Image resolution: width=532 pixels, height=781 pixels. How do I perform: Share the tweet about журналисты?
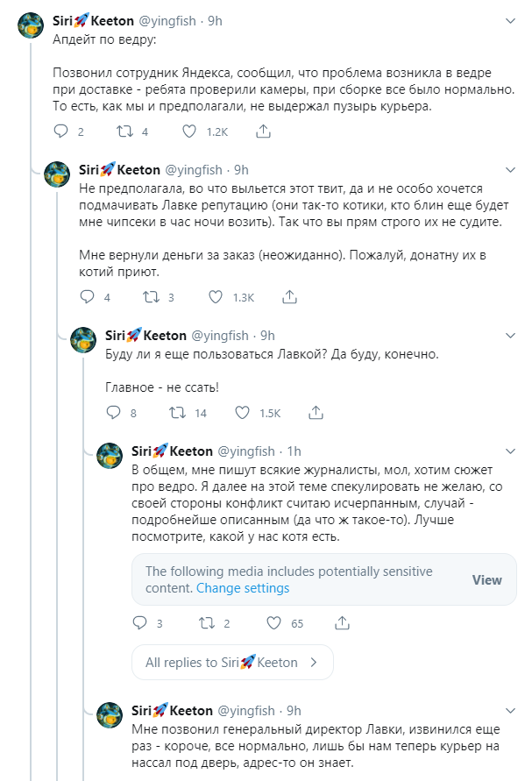(343, 623)
